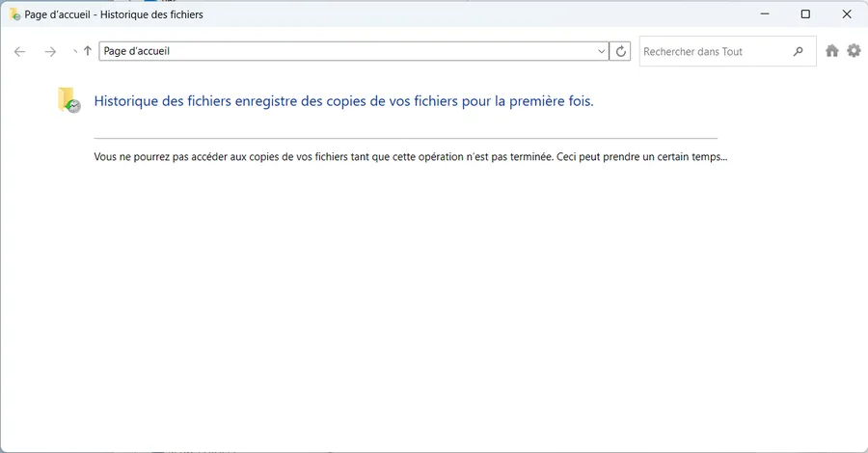
Task: Expand the address bar dropdown arrow
Action: (x=602, y=51)
